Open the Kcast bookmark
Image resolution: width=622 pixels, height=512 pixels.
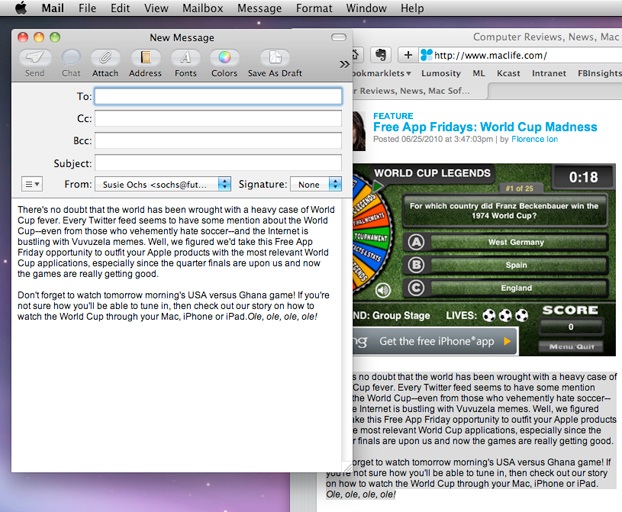point(508,73)
